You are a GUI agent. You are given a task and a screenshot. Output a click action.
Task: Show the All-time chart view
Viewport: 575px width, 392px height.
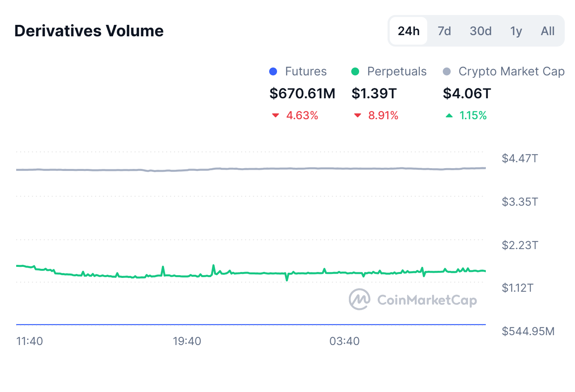(547, 31)
